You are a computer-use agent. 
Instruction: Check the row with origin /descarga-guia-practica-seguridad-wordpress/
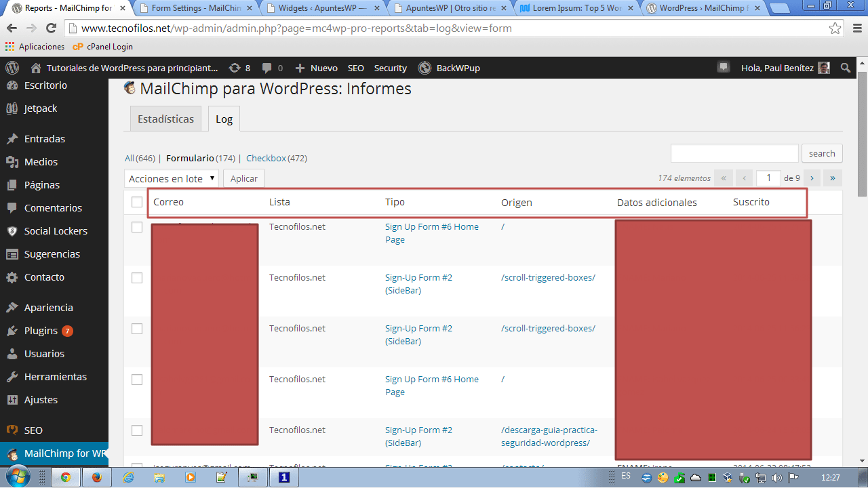point(137,430)
